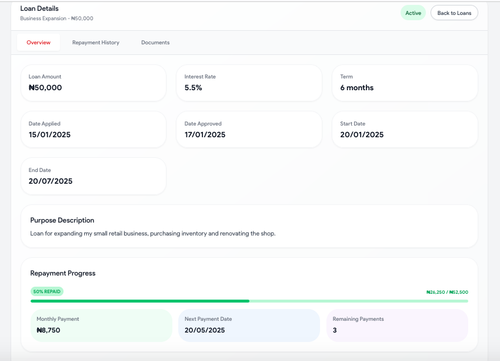Select the Loan Details heading
The image size is (500, 361).
(x=39, y=8)
